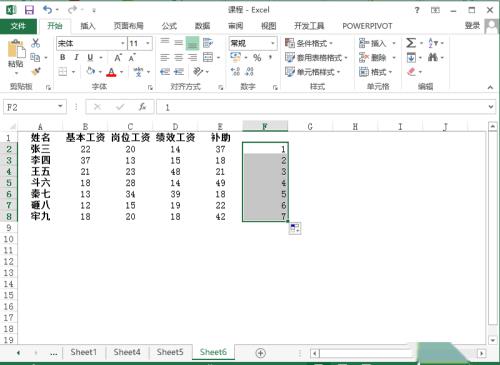Toggle Italic formatting

76,58
